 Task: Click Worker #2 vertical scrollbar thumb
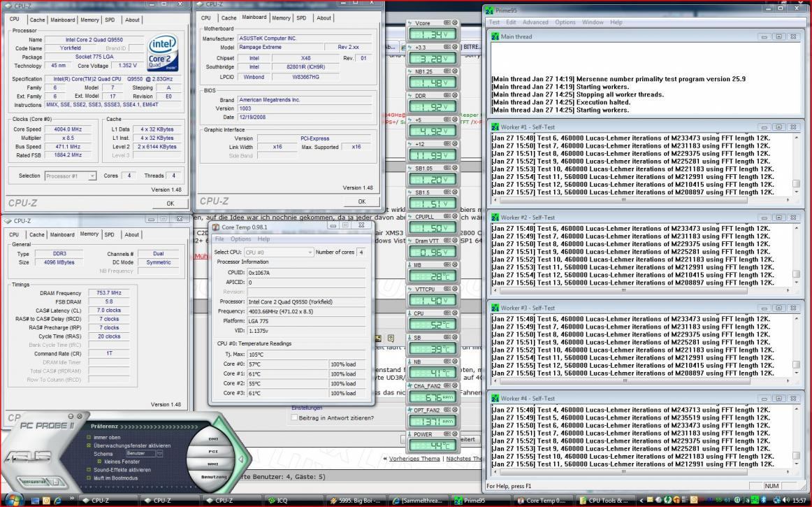796,273
